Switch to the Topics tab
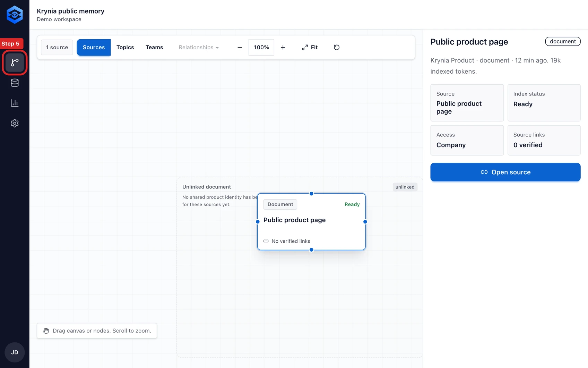The width and height of the screenshot is (588, 368). tap(125, 47)
